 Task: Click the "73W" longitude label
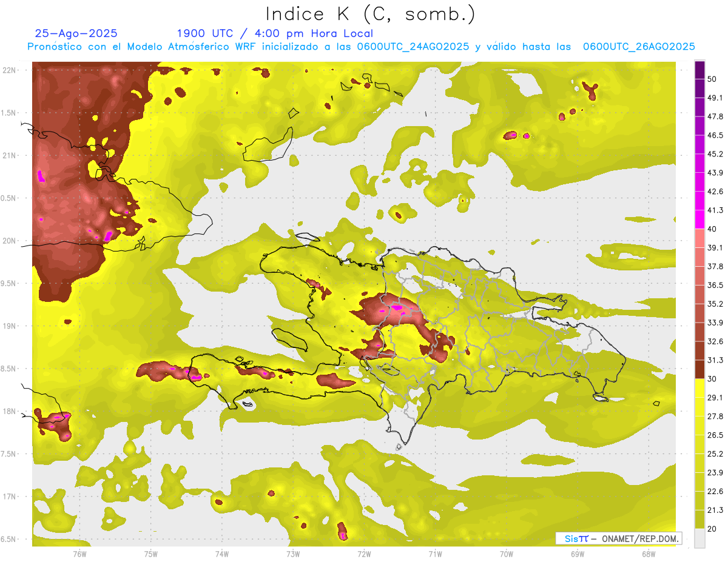(293, 554)
